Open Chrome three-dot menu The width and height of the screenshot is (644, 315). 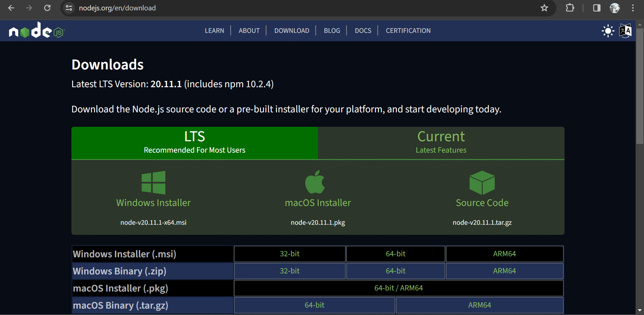pos(633,8)
